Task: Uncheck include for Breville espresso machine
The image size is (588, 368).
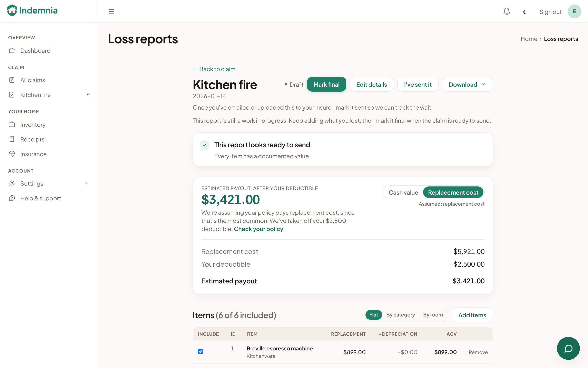Action: point(201,351)
